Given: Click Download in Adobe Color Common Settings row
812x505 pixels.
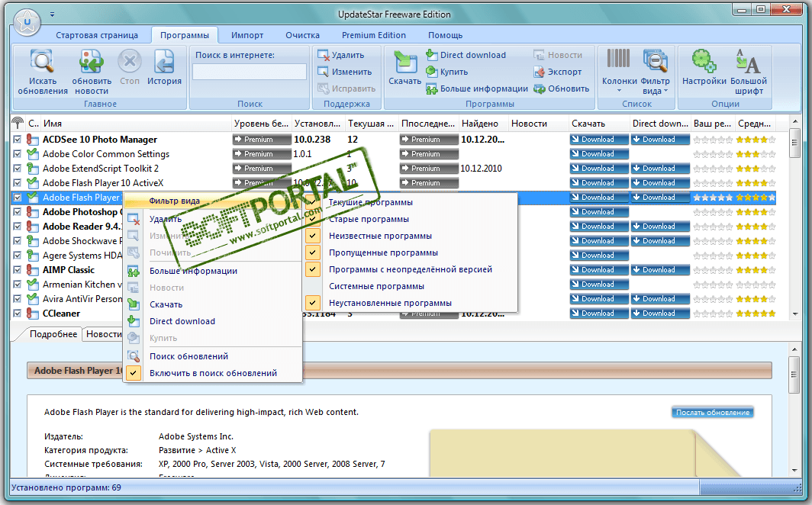Looking at the screenshot, I should pyautogui.click(x=599, y=153).
